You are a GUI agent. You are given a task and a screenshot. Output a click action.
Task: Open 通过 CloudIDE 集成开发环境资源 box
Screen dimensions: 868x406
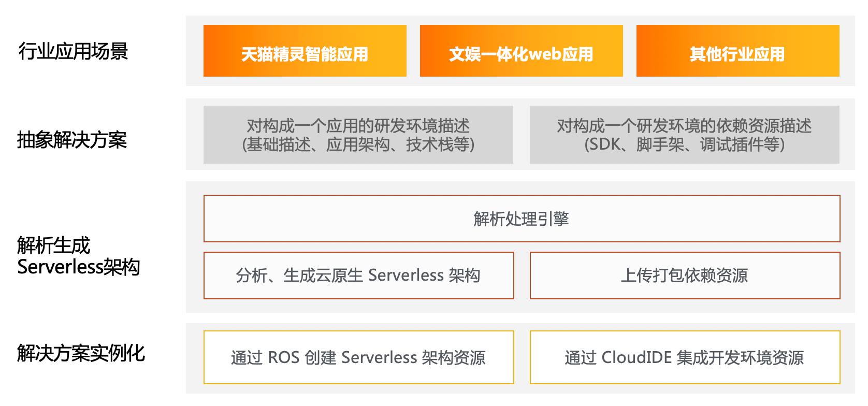684,357
